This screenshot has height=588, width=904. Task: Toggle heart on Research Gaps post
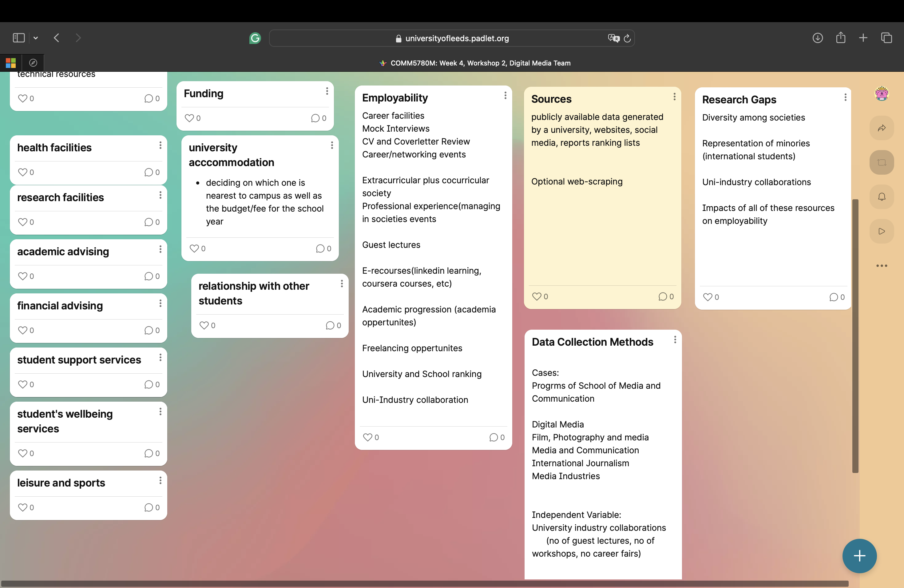coord(707,297)
